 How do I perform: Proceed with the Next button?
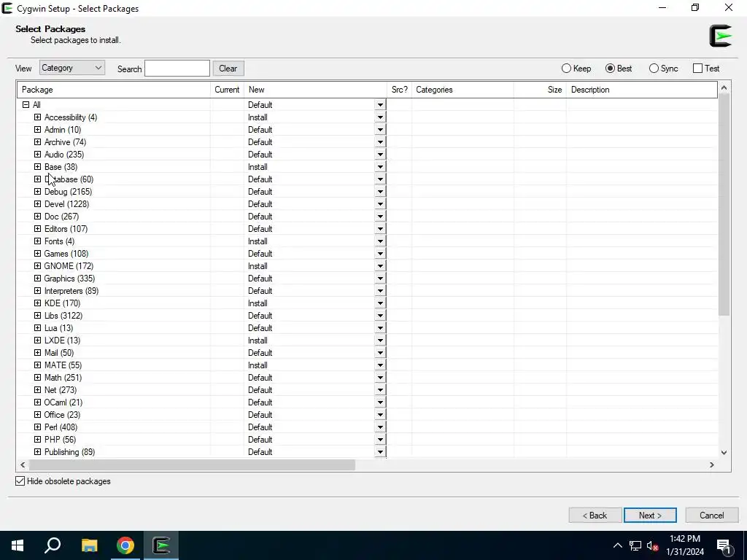tap(650, 516)
